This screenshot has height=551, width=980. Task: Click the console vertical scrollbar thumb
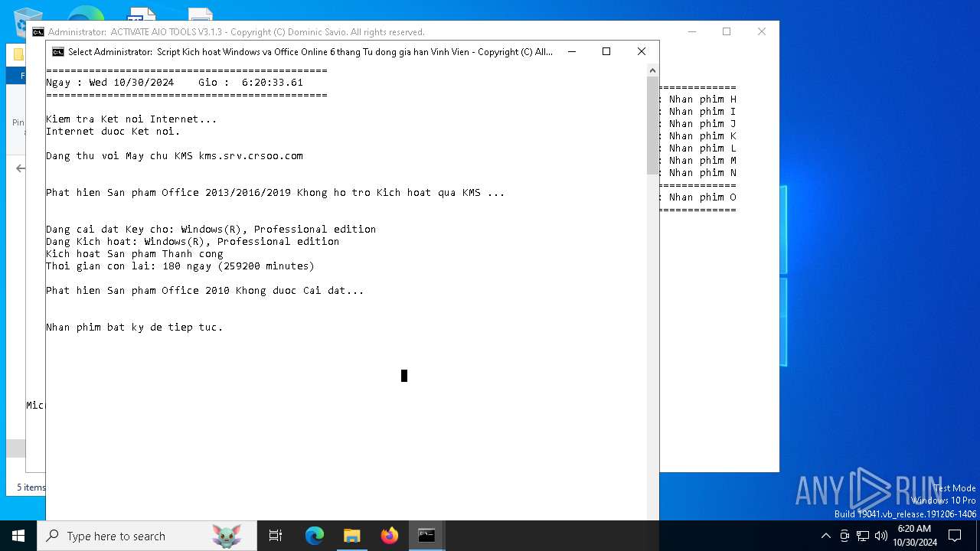pos(652,126)
